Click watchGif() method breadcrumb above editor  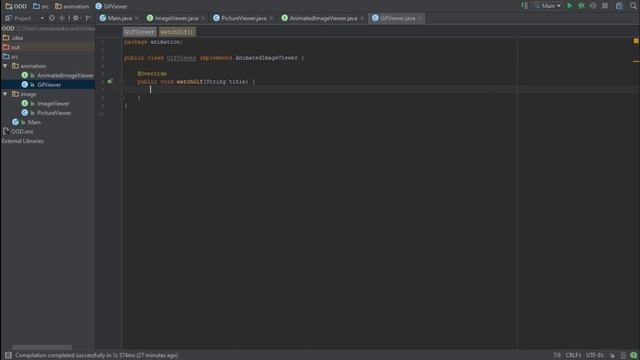pos(177,32)
